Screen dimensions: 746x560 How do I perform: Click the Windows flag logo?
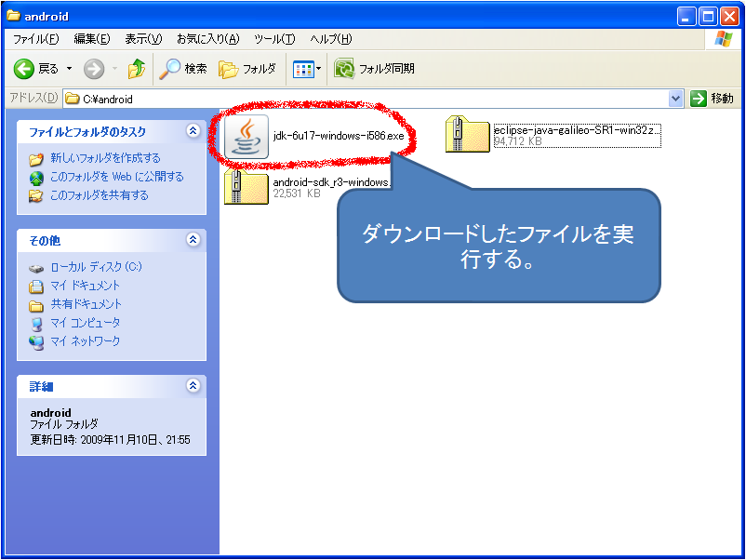coord(723,39)
